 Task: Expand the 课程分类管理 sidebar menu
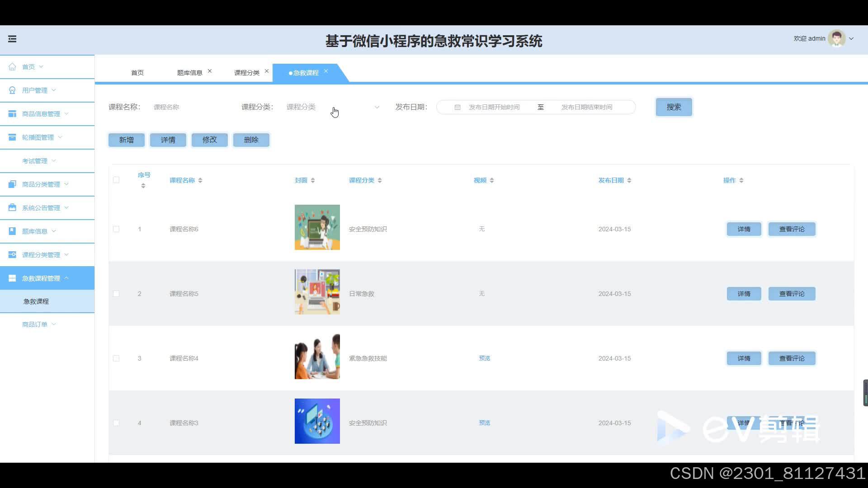(41, 255)
